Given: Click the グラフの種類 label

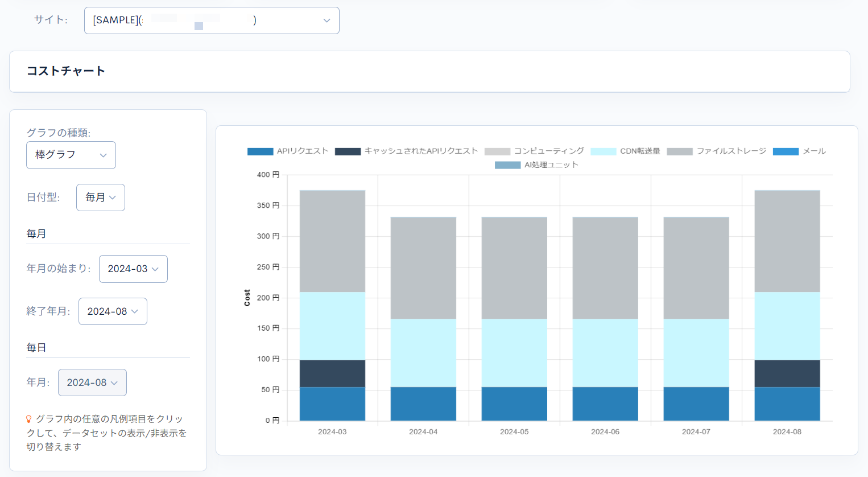Looking at the screenshot, I should (59, 133).
